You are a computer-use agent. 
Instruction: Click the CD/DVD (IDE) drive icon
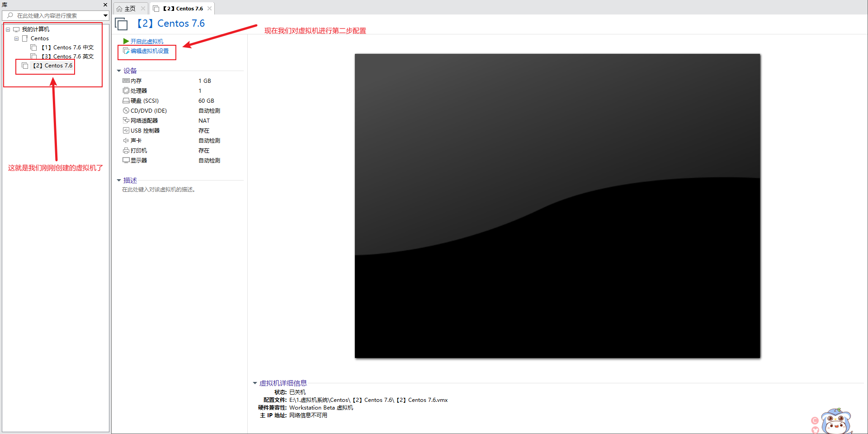(126, 110)
